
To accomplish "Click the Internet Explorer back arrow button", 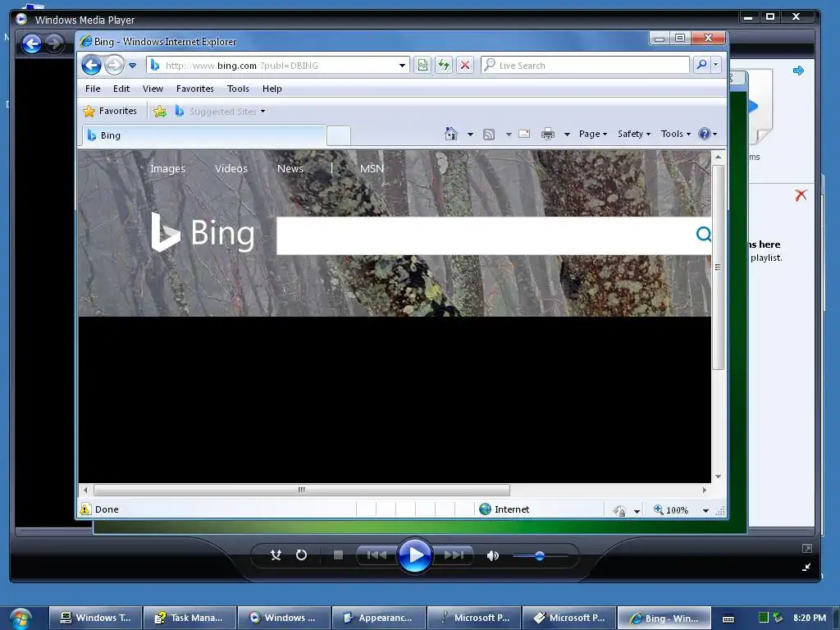I will pos(92,66).
